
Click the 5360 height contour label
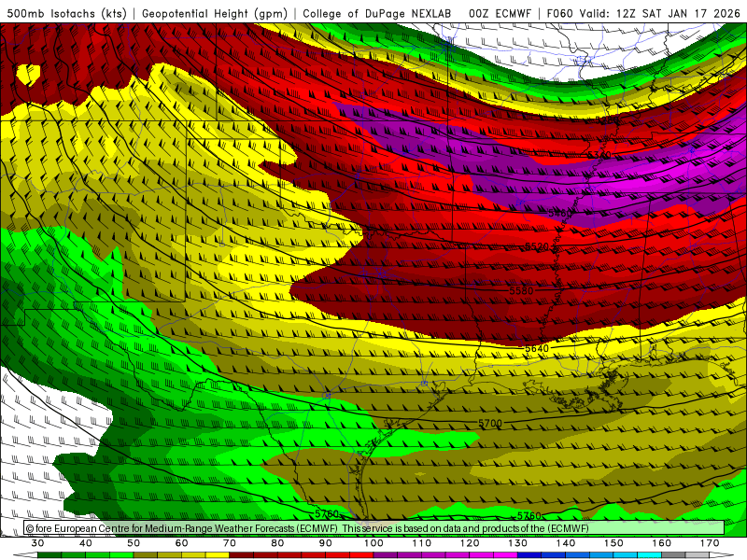click(x=599, y=155)
